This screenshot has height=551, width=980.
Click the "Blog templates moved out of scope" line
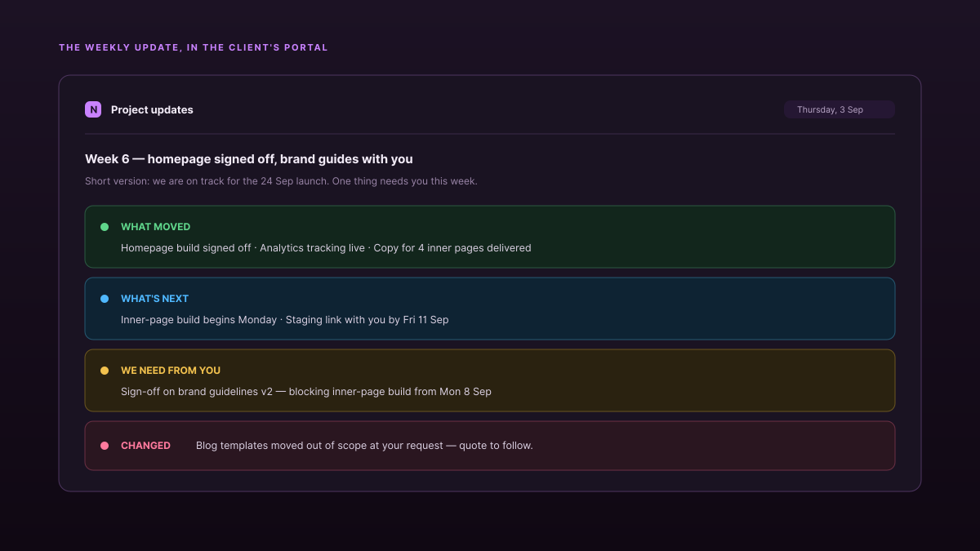[x=364, y=446]
